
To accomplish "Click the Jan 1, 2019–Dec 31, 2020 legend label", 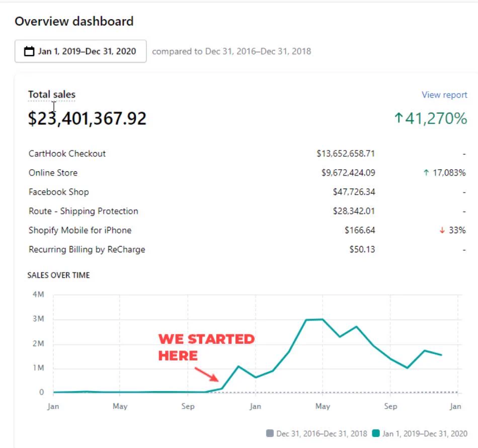I will click(x=425, y=434).
